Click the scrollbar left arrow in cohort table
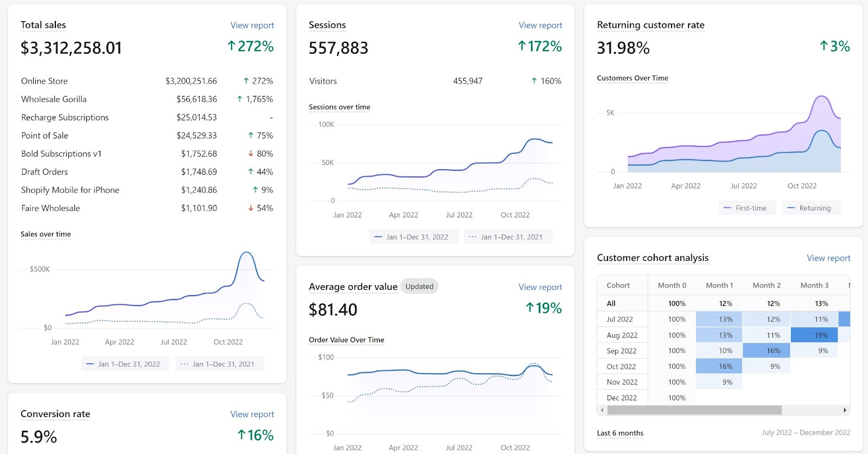This screenshot has height=454, width=868. point(602,410)
